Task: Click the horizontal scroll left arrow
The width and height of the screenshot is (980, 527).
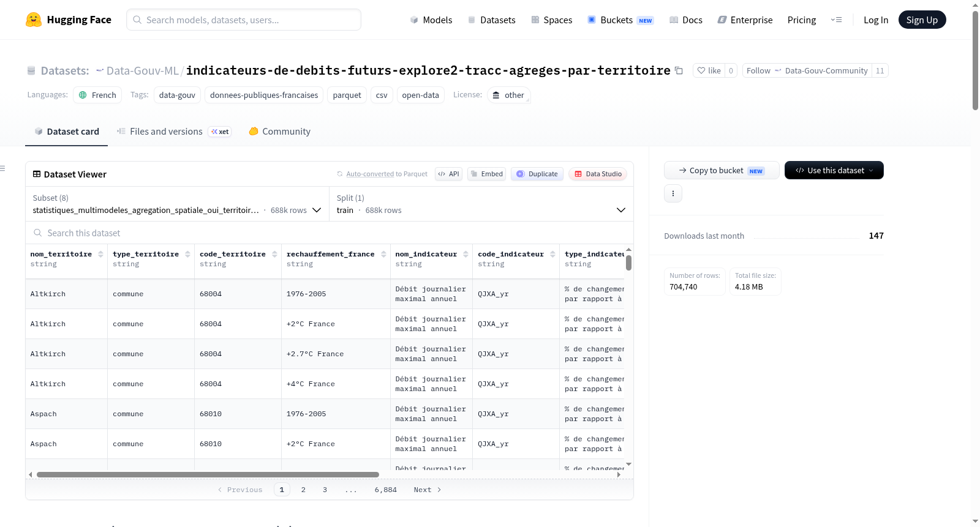Action: coord(31,474)
